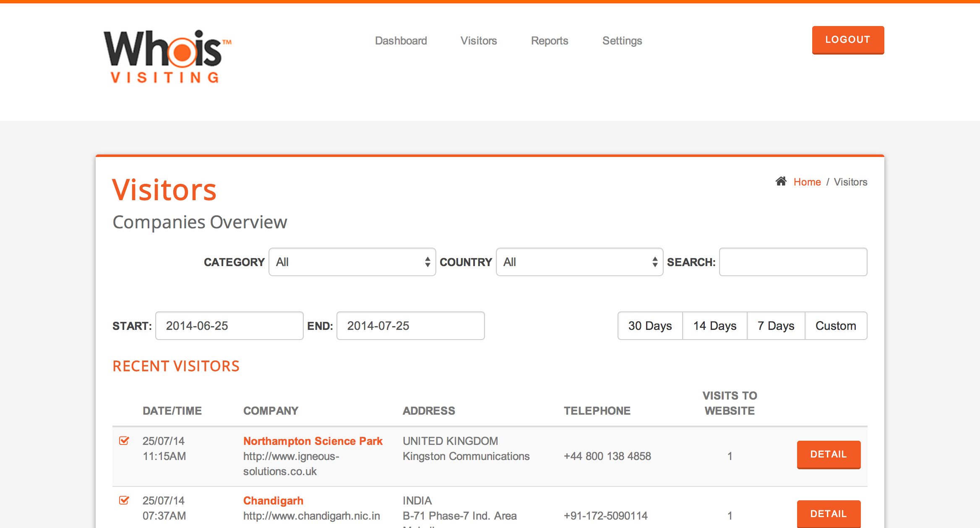
Task: Click the Visits To Website column header
Action: pos(730,403)
